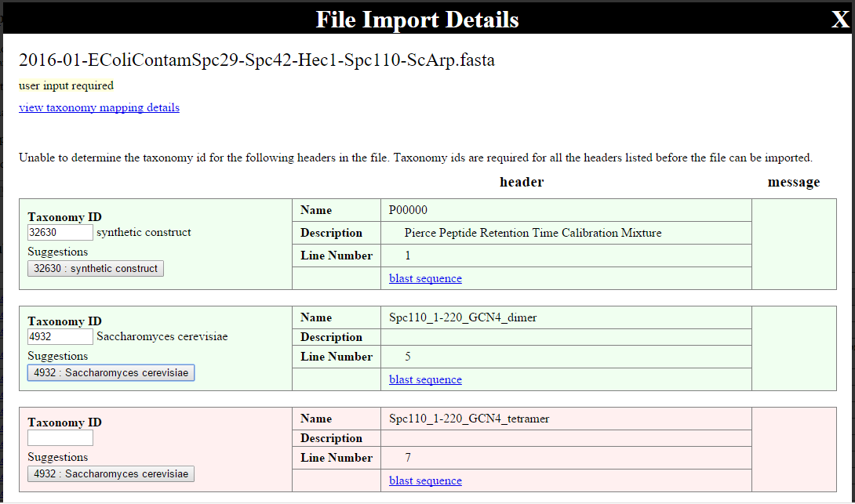Click Taxonomy ID field containing 4932

click(x=60, y=337)
